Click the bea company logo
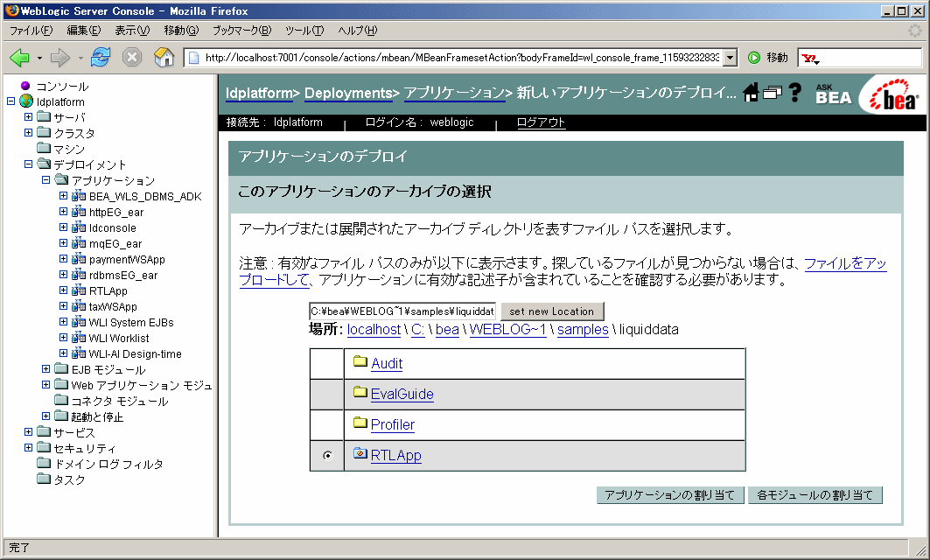 tap(894, 94)
